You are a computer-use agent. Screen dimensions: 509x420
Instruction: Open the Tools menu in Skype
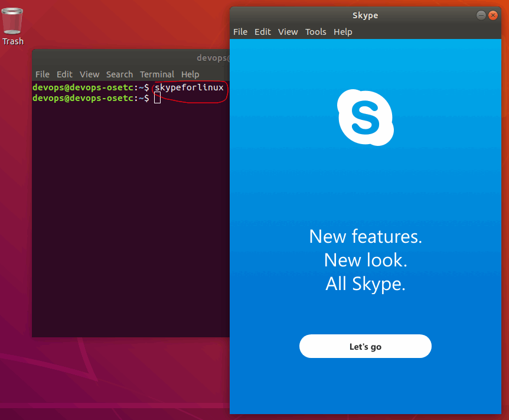(x=316, y=32)
